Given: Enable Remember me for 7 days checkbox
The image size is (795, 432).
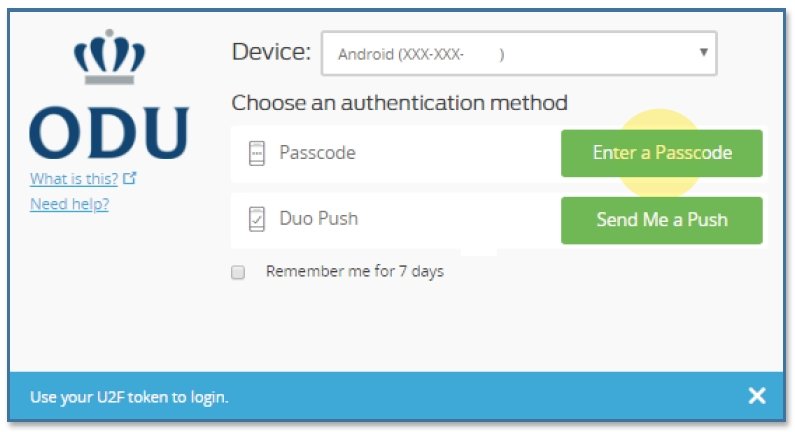Looking at the screenshot, I should click(238, 272).
